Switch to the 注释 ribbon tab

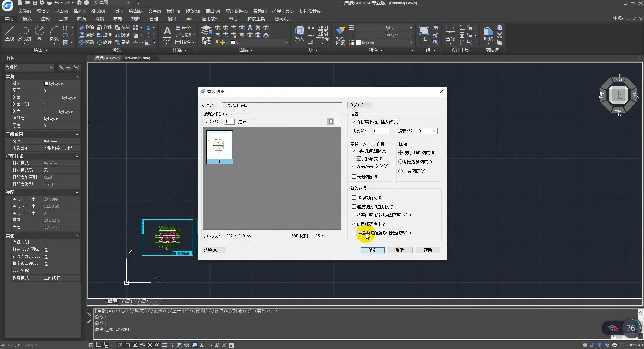[45, 19]
